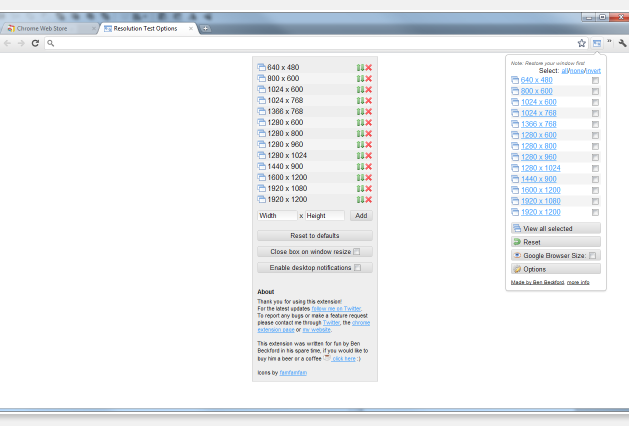
Task: Open a new tab with the plus button
Action: pos(206,28)
